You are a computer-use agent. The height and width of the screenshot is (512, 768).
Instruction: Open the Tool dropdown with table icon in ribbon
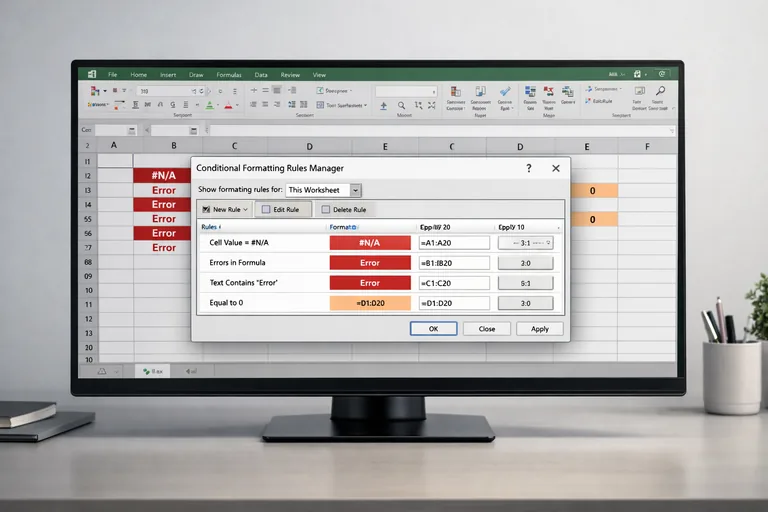click(x=341, y=105)
